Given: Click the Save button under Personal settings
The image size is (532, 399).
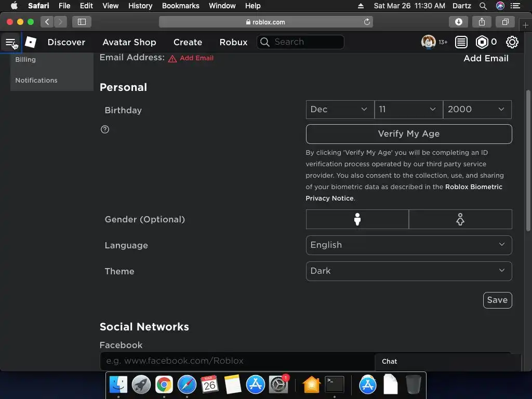Looking at the screenshot, I should (x=497, y=300).
